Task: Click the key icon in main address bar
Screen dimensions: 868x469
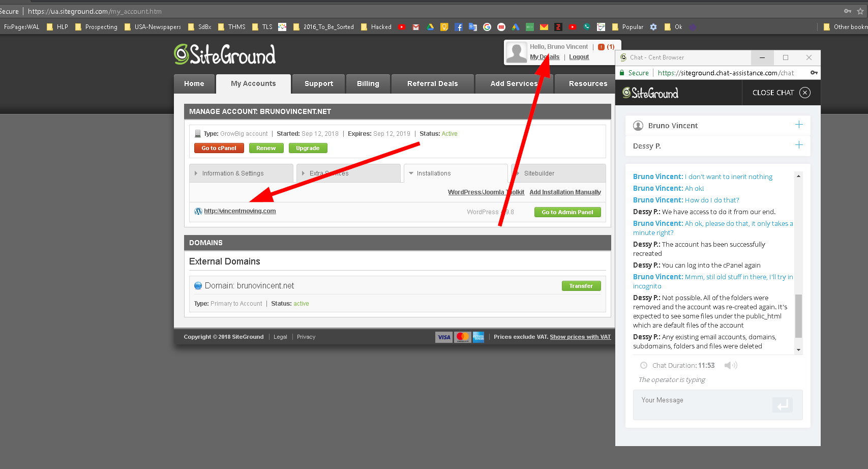Action: (848, 11)
